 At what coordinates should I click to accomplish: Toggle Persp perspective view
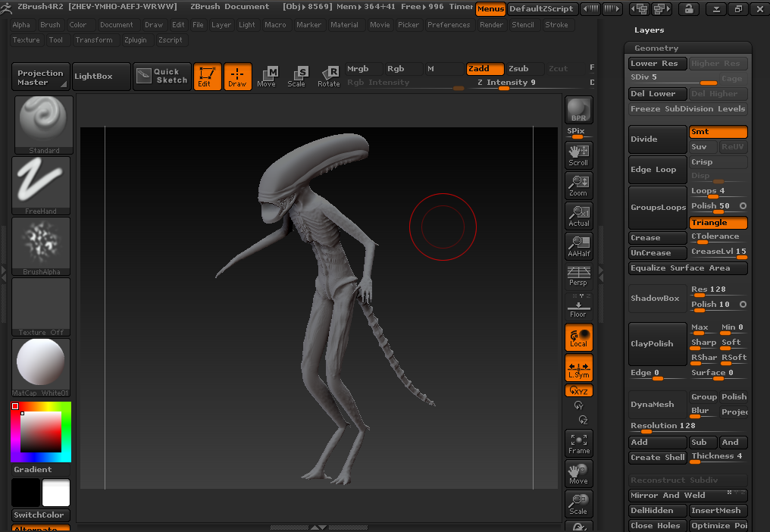point(578,276)
